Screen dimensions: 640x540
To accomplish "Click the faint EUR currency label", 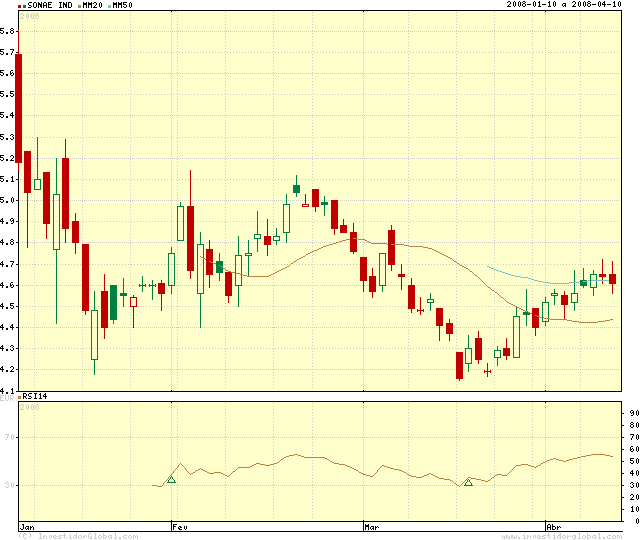I will tap(7, 398).
